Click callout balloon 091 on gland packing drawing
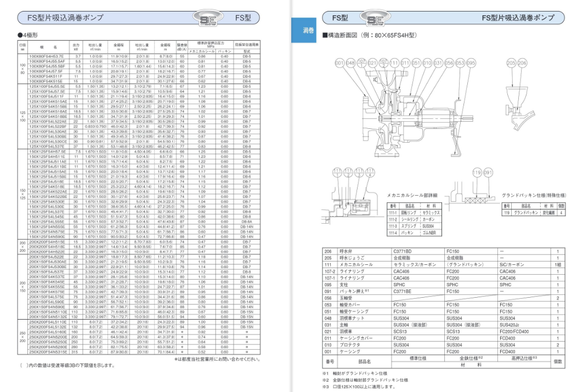583x392 pixels. [488, 172]
